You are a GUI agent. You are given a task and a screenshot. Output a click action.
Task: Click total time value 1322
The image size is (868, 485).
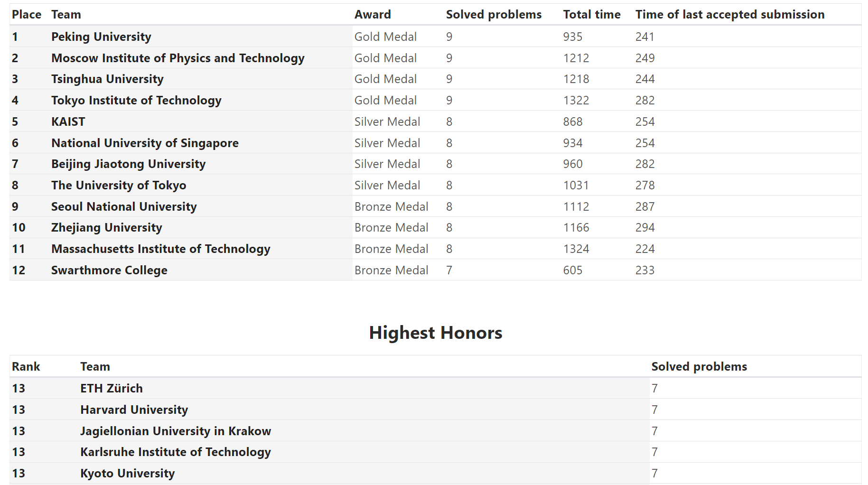coord(576,101)
